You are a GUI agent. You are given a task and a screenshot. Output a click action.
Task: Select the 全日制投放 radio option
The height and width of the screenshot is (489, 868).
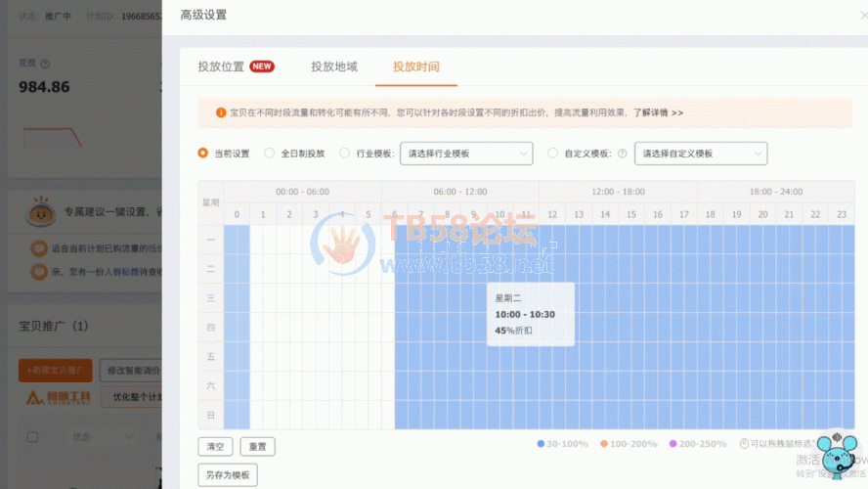pyautogui.click(x=271, y=154)
